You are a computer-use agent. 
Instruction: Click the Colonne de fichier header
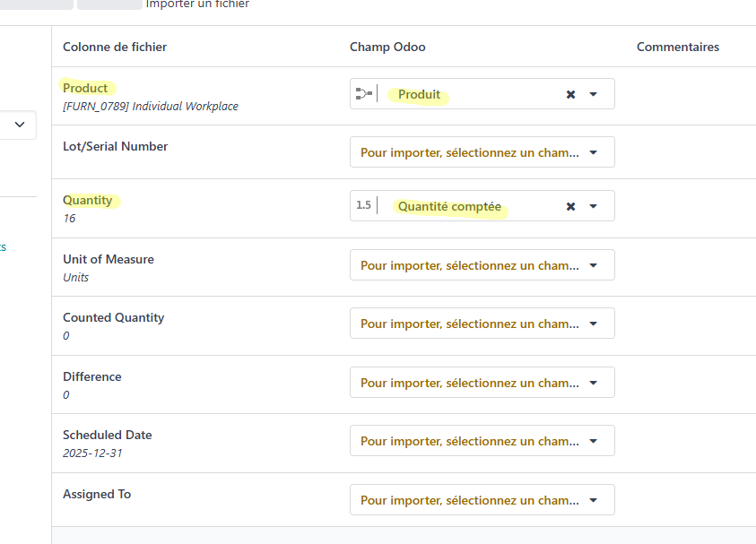click(115, 47)
